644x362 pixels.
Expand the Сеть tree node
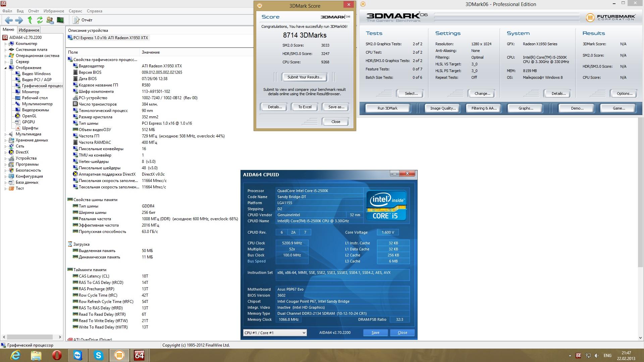tap(6, 146)
